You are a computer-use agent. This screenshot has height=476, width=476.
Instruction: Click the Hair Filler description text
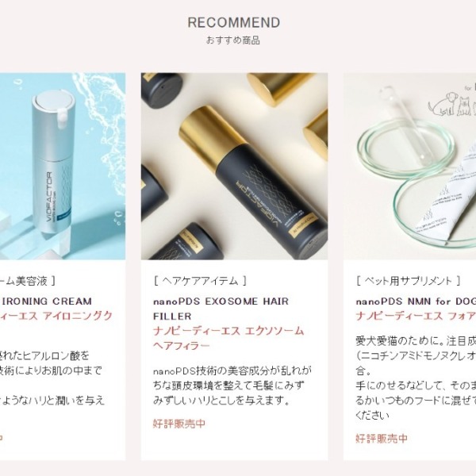coord(232,386)
